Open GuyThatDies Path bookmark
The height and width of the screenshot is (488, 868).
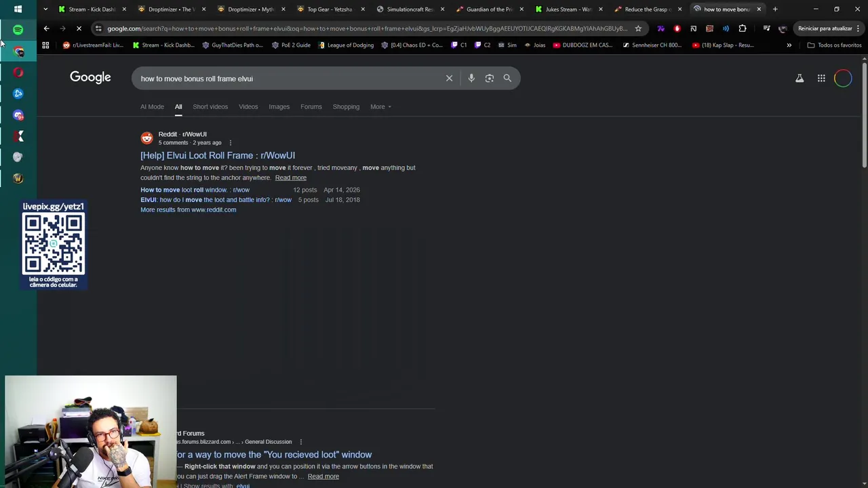[232, 45]
